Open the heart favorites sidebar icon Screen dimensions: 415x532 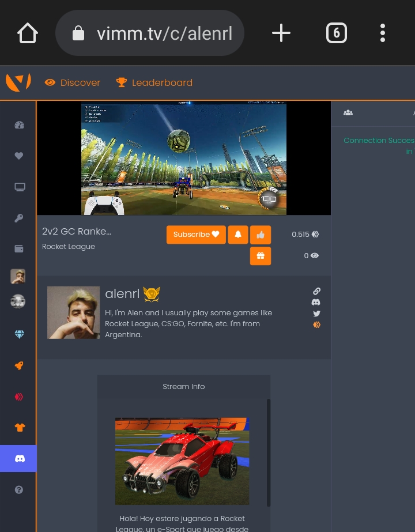tap(19, 156)
